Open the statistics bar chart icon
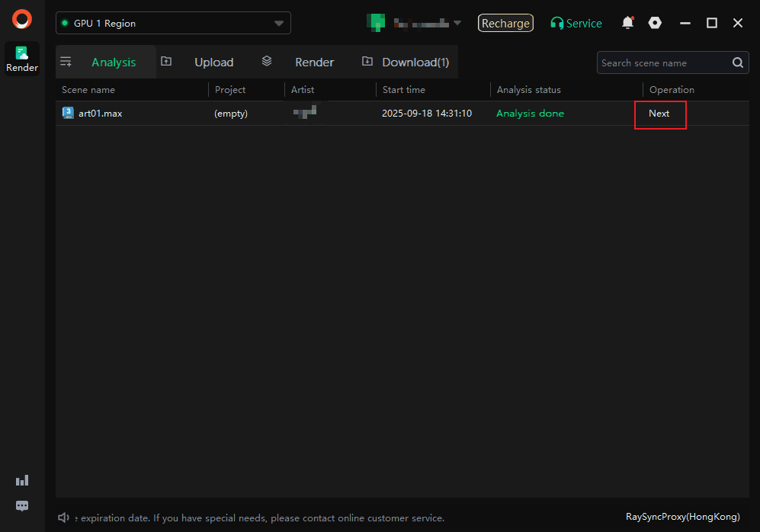The image size is (760, 532). (22, 480)
